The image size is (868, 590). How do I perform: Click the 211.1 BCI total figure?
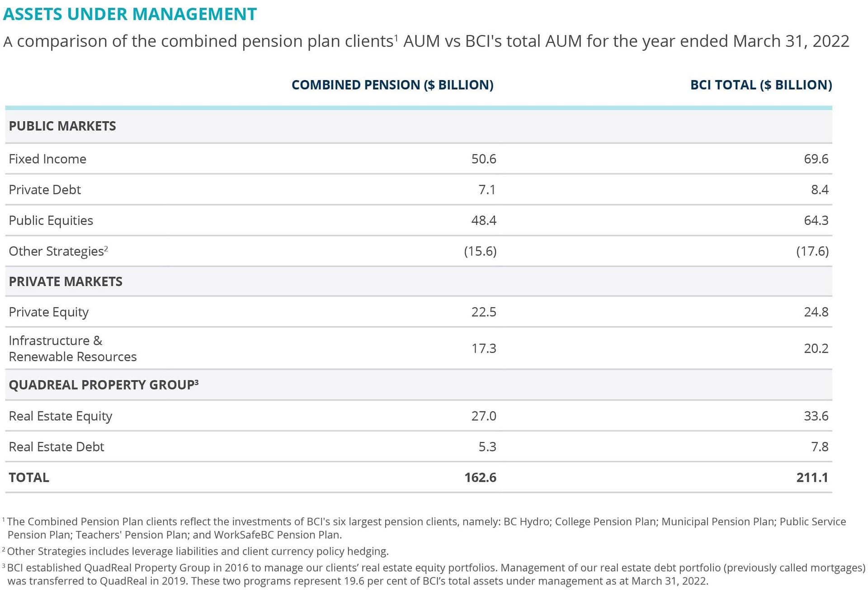(812, 478)
